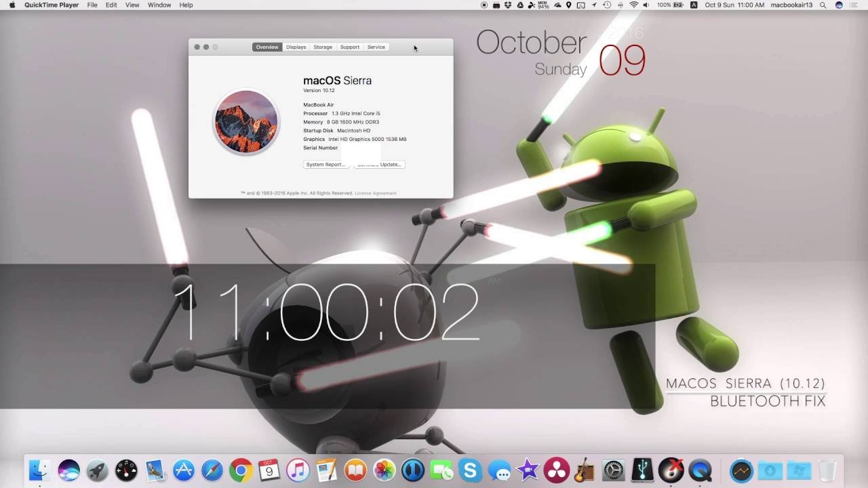Open the Help menu
Viewport: 868px width, 488px height.
pyautogui.click(x=186, y=5)
